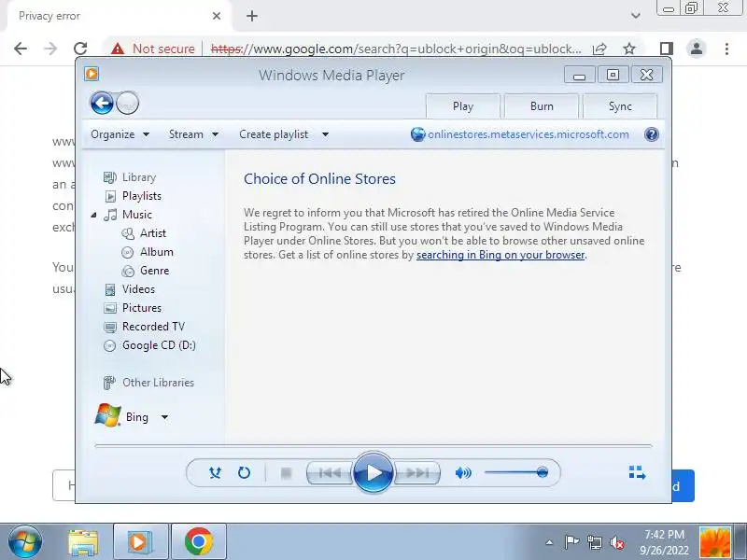Open the Stream dropdown menu
This screenshot has width=747, height=560.
193,134
